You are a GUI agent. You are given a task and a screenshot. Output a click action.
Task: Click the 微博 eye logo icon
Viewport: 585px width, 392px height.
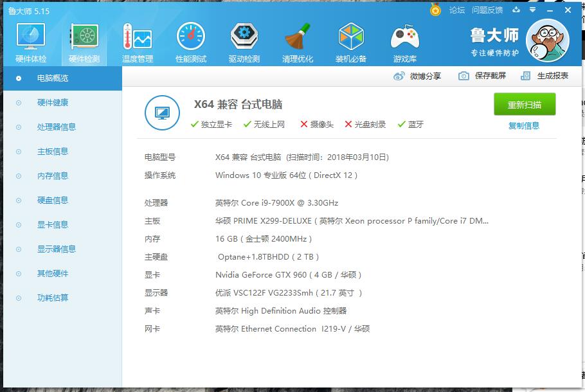[399, 76]
